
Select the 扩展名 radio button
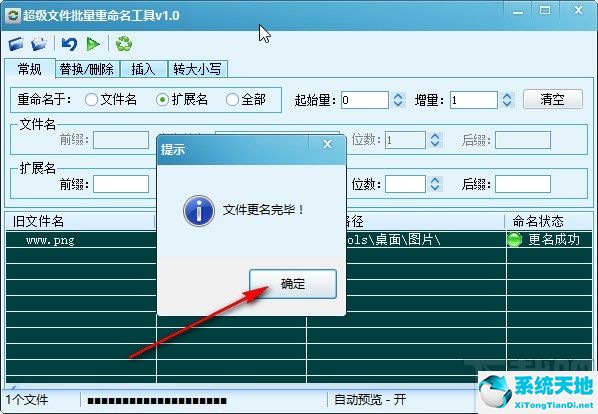pos(162,100)
